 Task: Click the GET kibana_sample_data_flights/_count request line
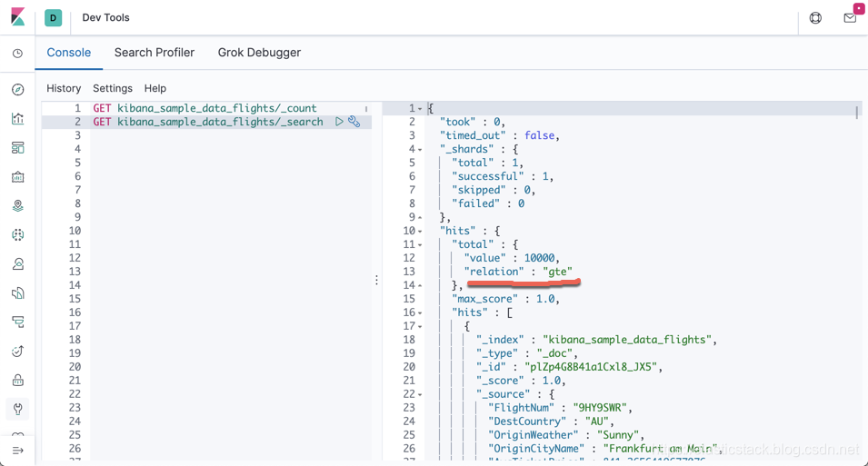pyautogui.click(x=205, y=108)
